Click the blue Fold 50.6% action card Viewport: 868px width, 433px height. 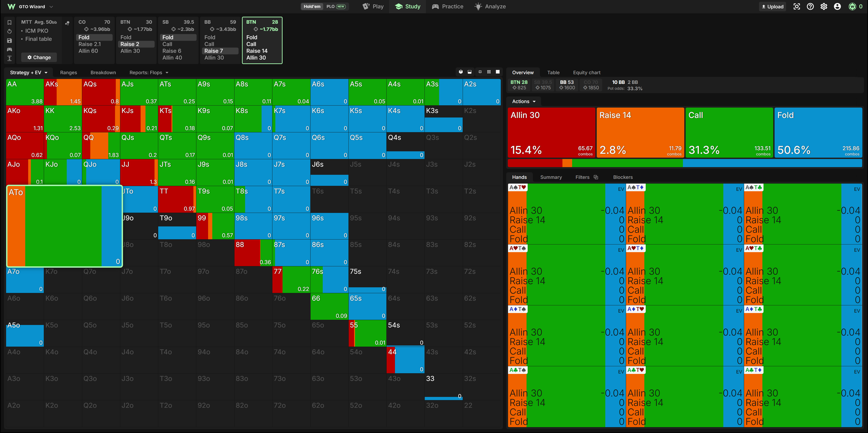coord(818,132)
